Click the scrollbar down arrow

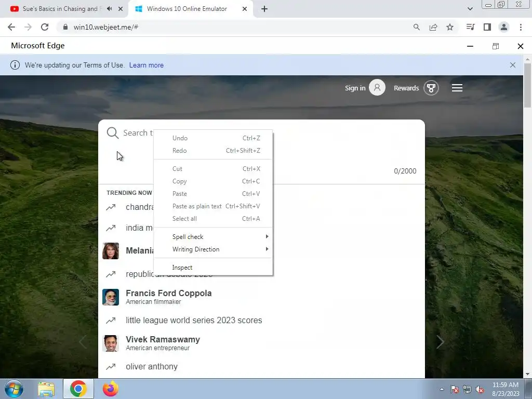pos(527,374)
